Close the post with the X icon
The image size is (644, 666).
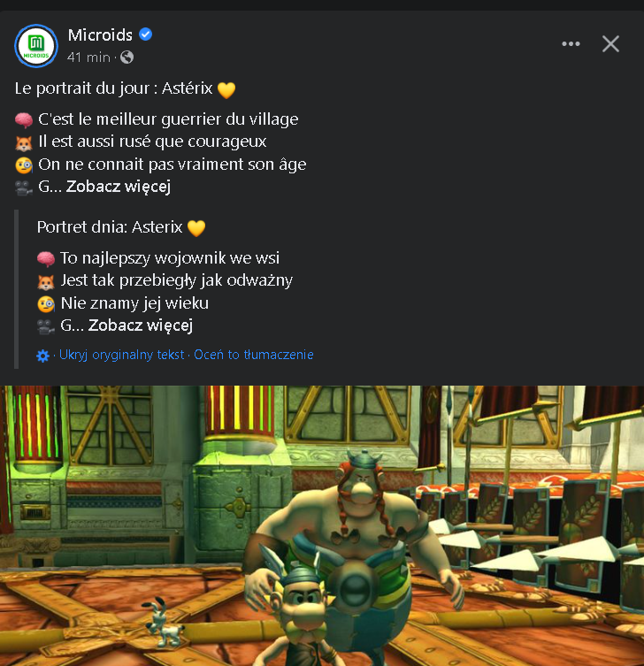pos(610,43)
